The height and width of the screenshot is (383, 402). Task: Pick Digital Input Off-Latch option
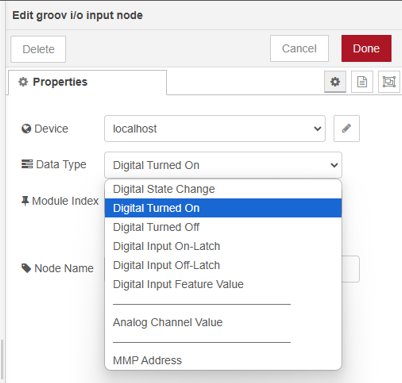pos(223,265)
